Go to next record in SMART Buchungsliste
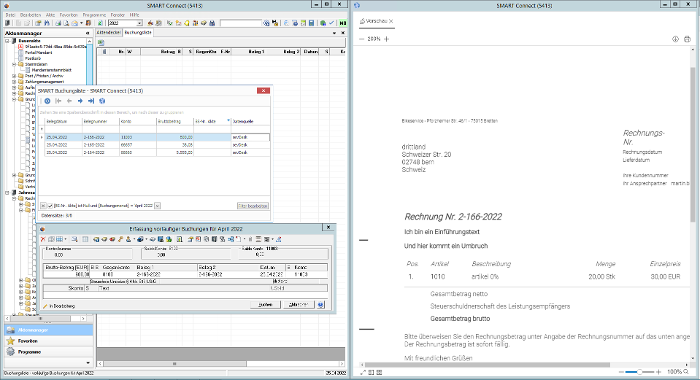Viewport: 700px width, 380px height. click(80, 101)
